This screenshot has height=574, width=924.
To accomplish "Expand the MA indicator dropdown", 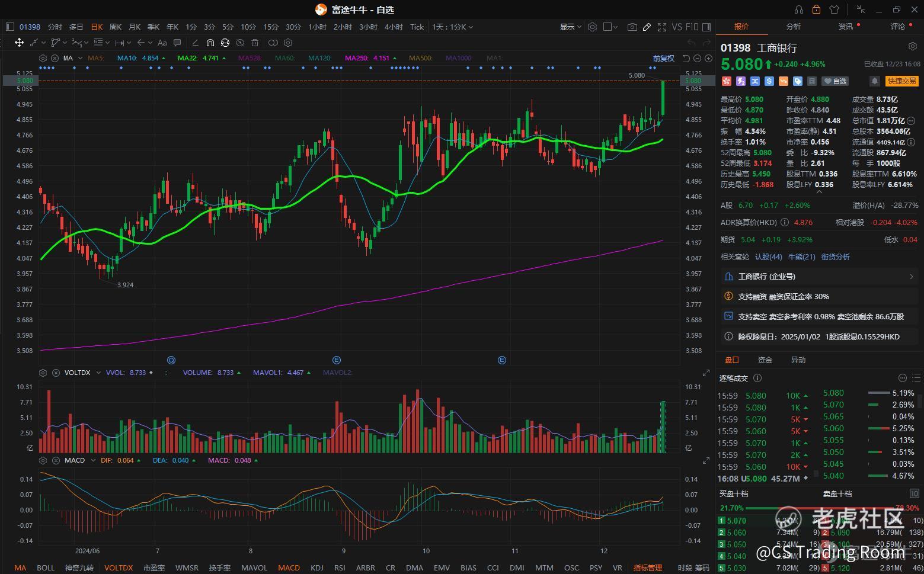I will coord(79,58).
